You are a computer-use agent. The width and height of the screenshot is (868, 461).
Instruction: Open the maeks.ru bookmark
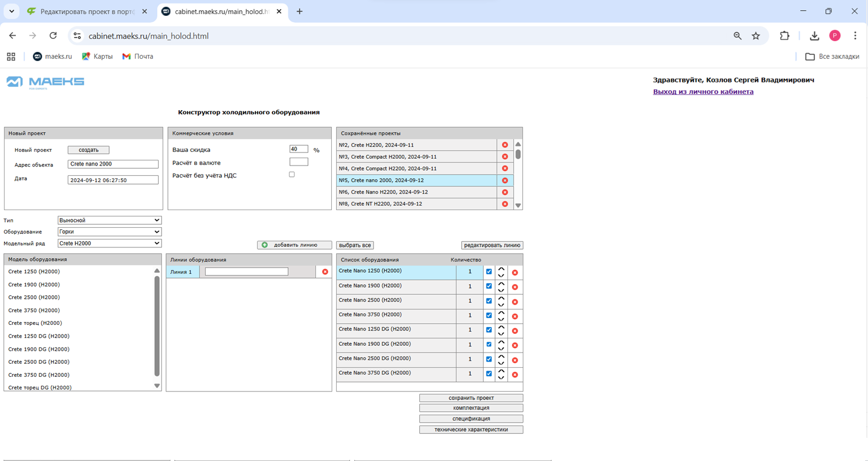pyautogui.click(x=53, y=56)
